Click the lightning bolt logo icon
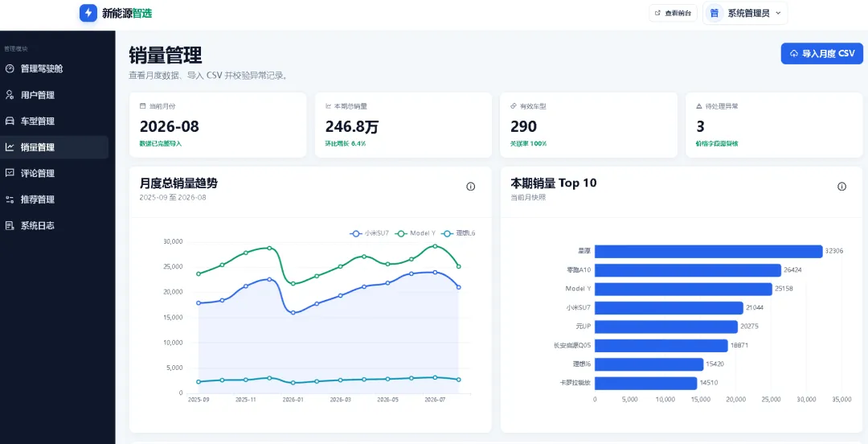The image size is (868, 444). tap(88, 13)
